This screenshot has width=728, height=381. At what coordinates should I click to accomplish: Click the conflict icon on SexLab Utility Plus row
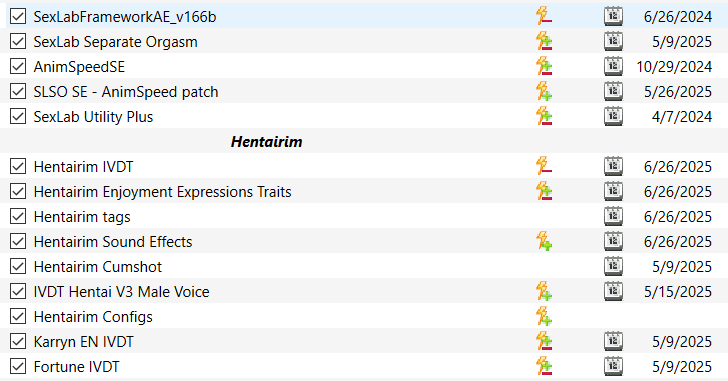click(544, 116)
